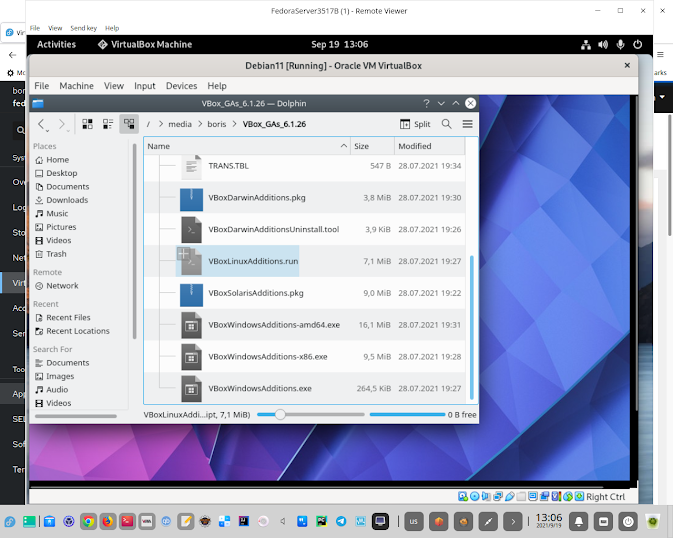Click the free space bar in status bar
Screen dimensions: 673x538
pyautogui.click(x=407, y=415)
